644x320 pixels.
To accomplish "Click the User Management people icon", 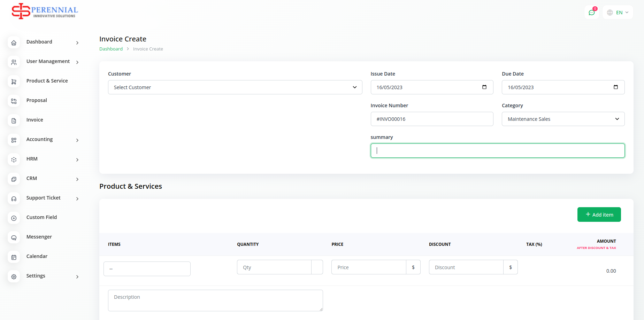I will (14, 62).
